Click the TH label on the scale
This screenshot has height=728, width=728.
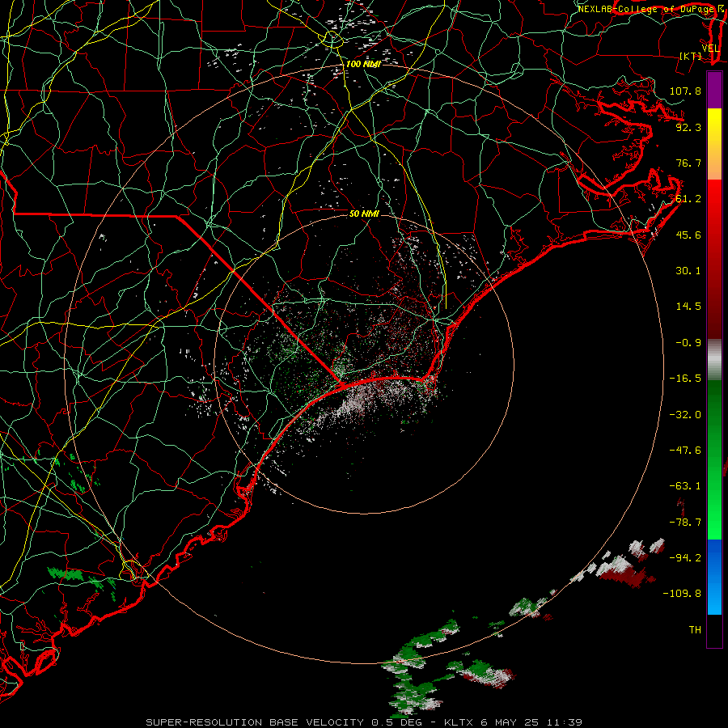coord(695,630)
